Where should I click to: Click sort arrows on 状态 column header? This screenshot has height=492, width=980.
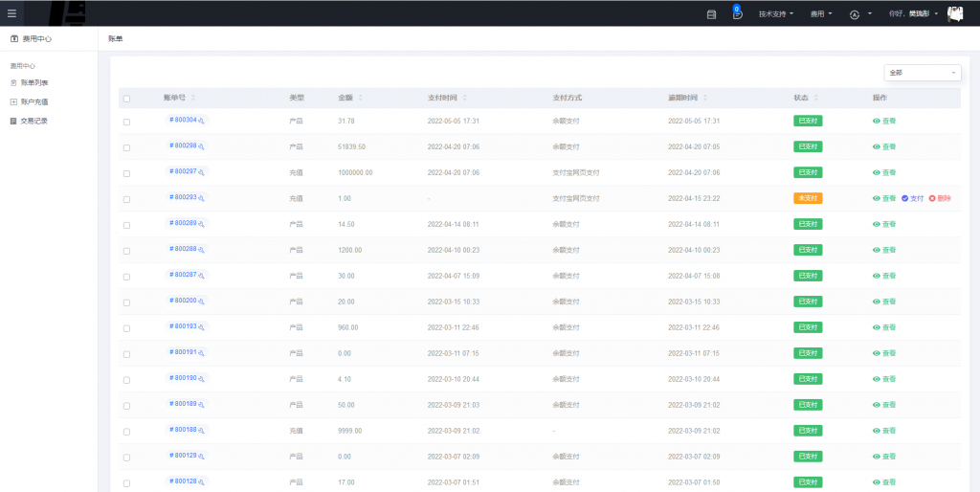click(816, 98)
